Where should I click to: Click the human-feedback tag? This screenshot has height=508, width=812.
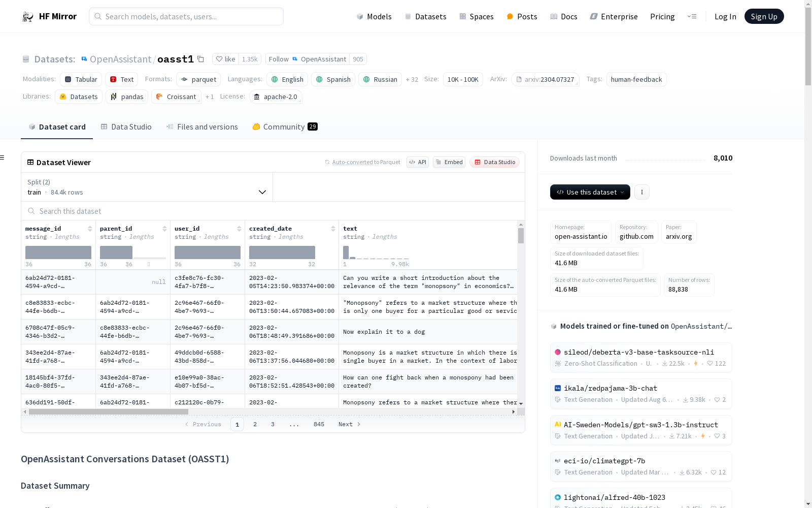pos(636,79)
